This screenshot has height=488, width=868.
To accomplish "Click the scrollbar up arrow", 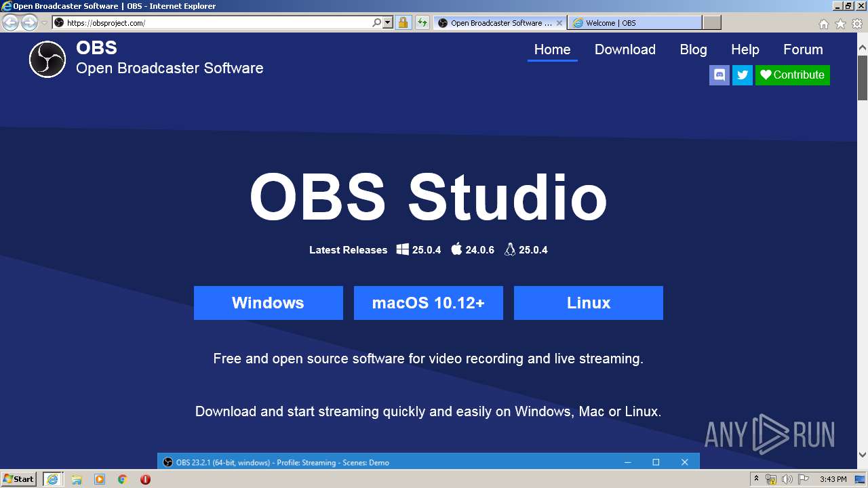I will 863,48.
